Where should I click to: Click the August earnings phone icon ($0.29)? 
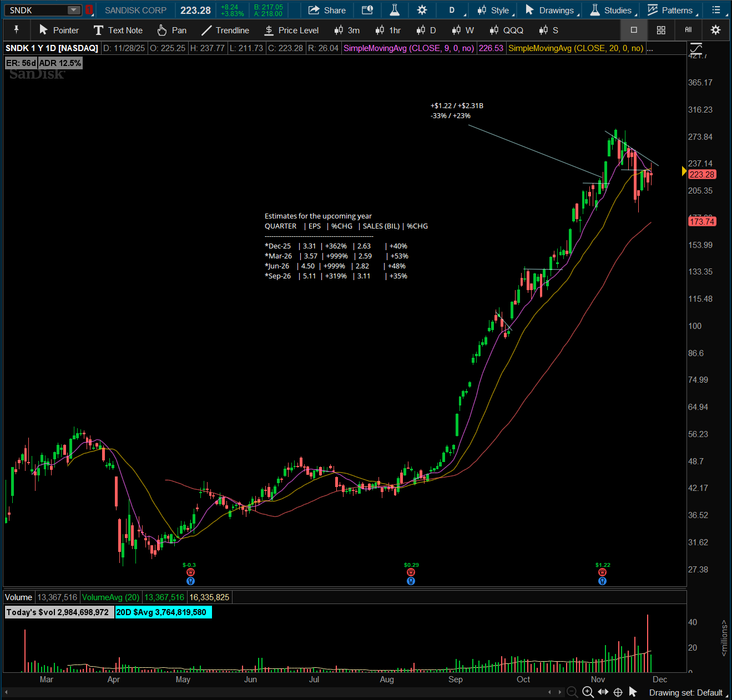coord(411,572)
